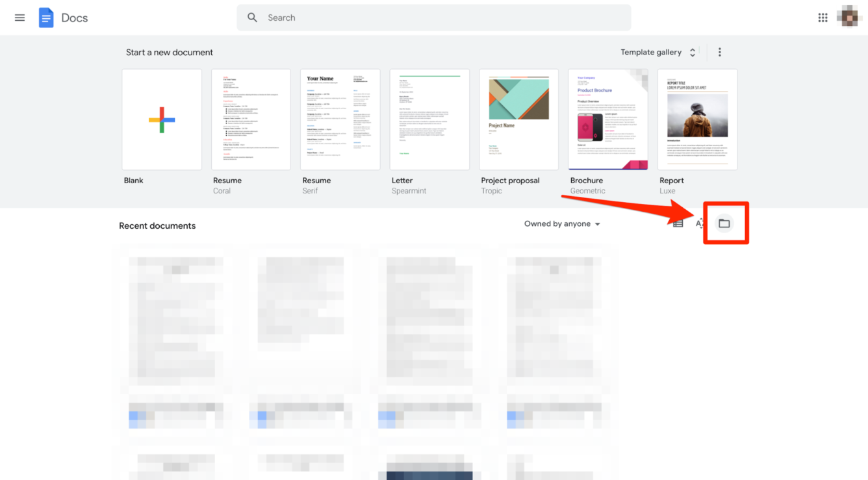Click the Project proposal label
This screenshot has width=868, height=480.
pyautogui.click(x=510, y=181)
